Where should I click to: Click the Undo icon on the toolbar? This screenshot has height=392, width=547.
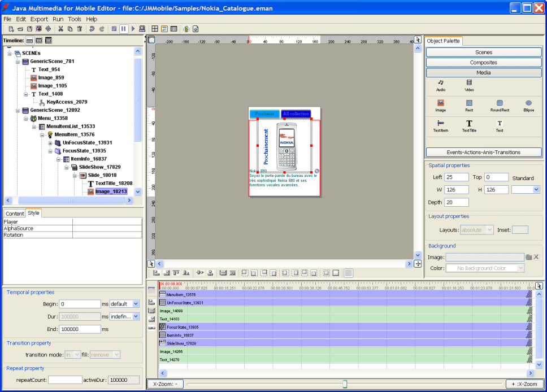92,28
